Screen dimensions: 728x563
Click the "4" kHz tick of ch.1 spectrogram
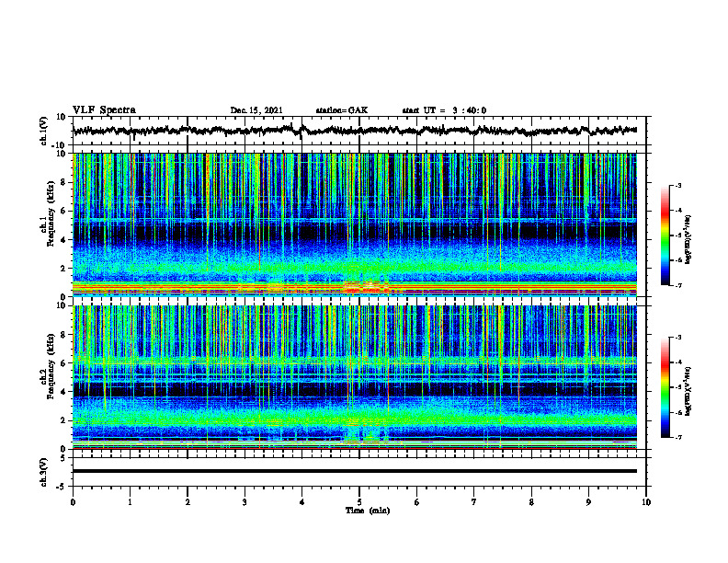point(63,240)
